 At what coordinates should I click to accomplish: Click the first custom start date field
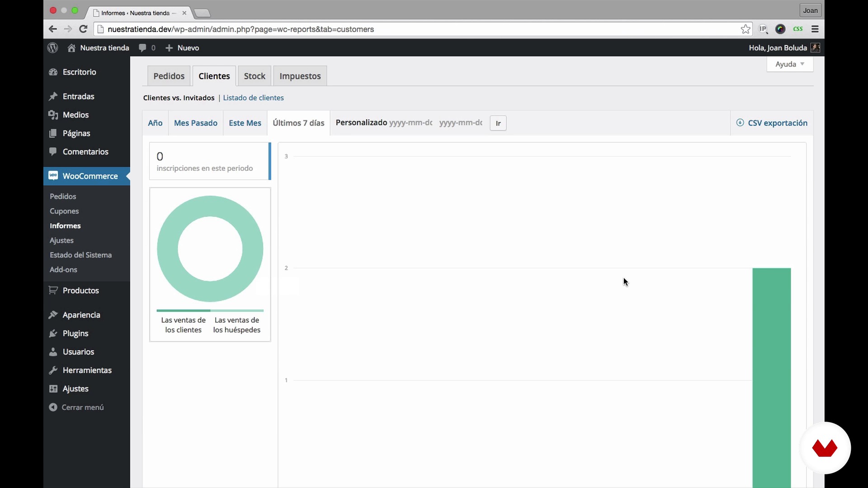(411, 123)
